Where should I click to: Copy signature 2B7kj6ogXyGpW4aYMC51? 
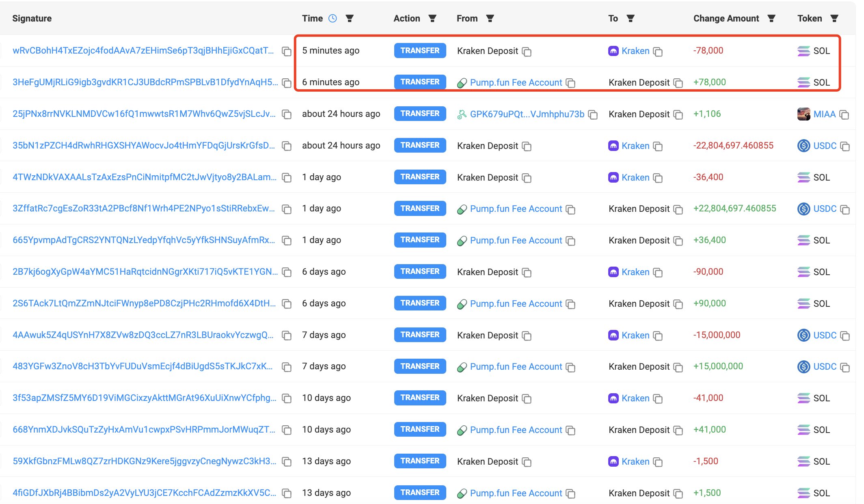click(x=287, y=272)
